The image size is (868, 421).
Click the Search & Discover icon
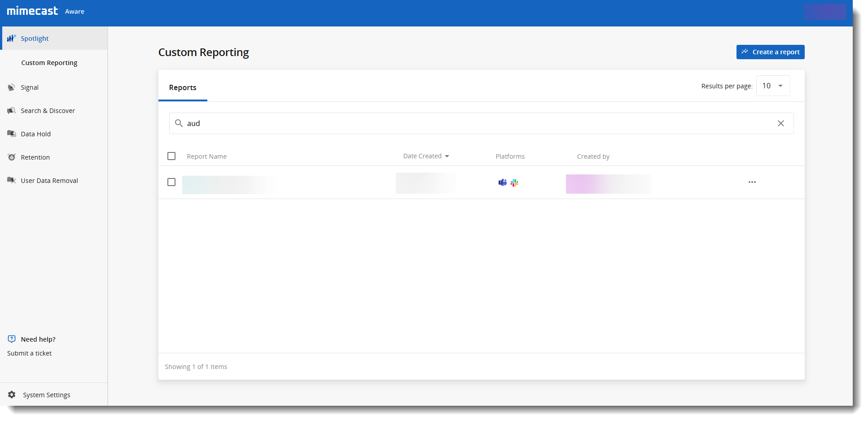click(12, 111)
